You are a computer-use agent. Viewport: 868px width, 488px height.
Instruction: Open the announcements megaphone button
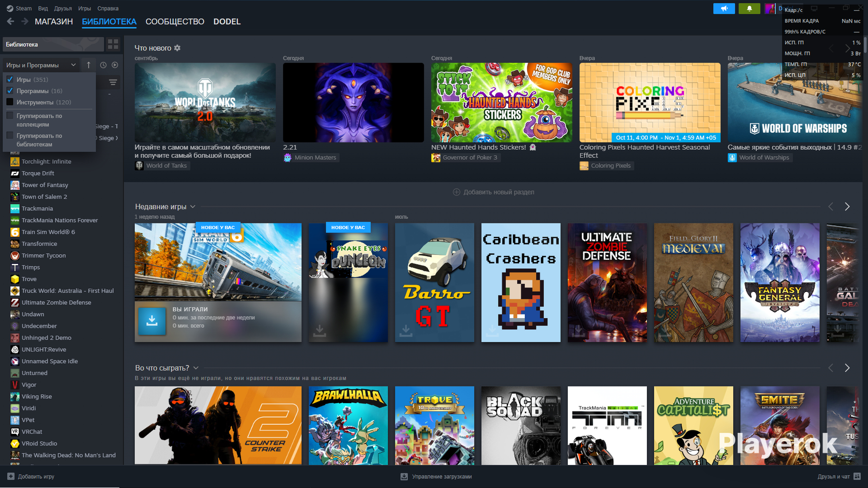click(x=724, y=8)
